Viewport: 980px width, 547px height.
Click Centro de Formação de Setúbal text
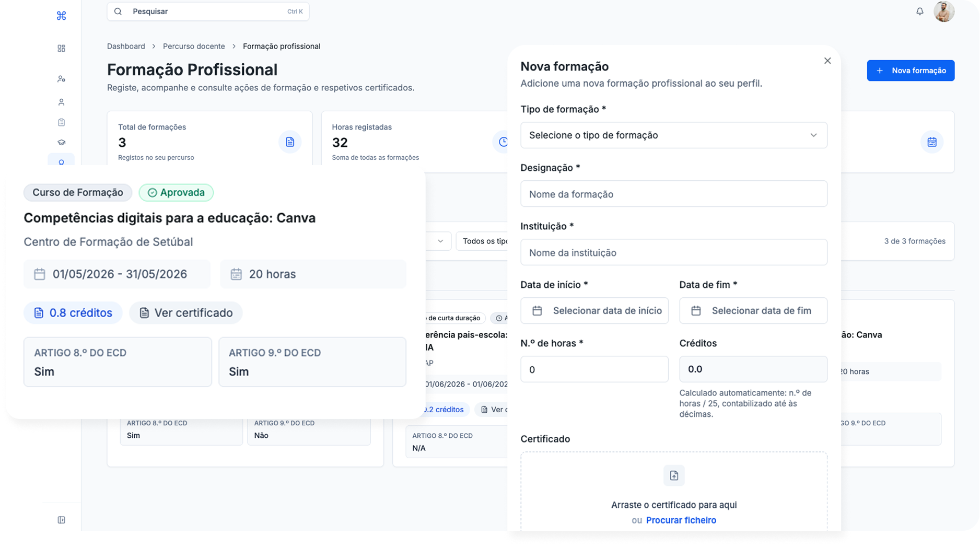108,242
